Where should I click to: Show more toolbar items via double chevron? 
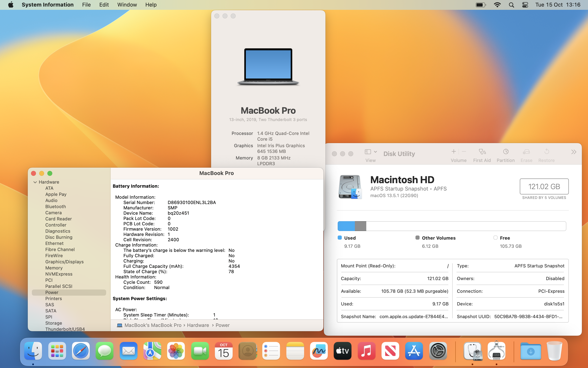click(x=574, y=152)
